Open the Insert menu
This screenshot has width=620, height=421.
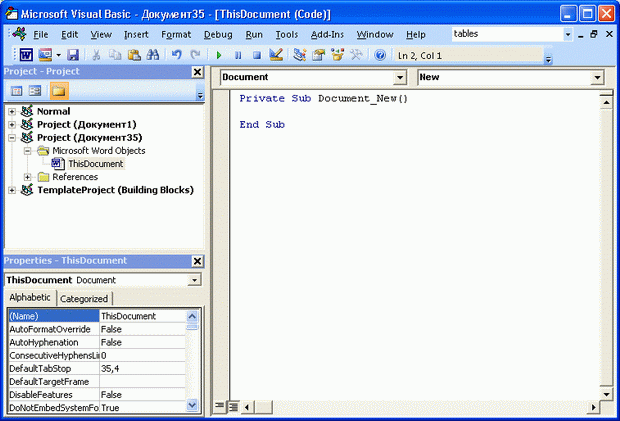[x=136, y=35]
